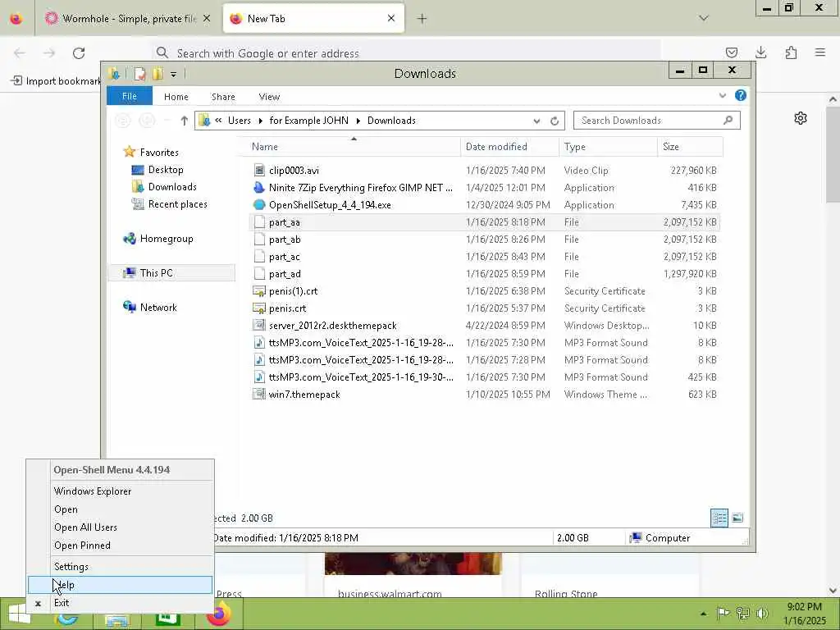The height and width of the screenshot is (630, 840).
Task: Open the View ribbon tab
Action: (x=269, y=97)
